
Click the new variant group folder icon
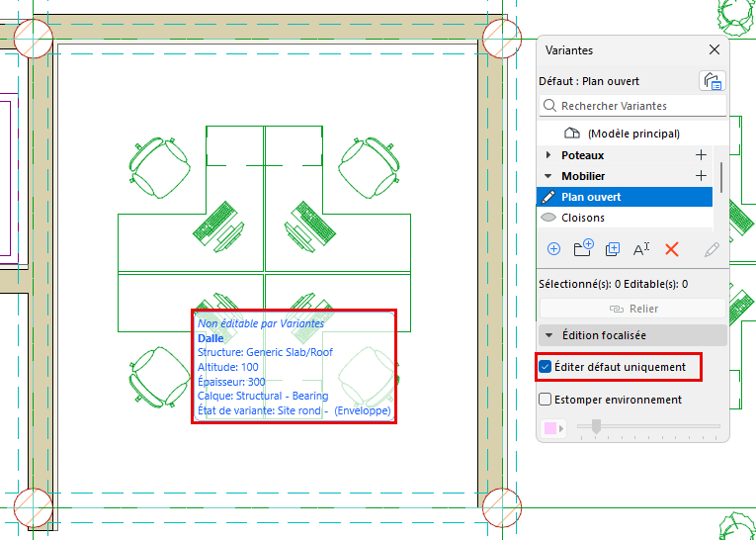[583, 248]
